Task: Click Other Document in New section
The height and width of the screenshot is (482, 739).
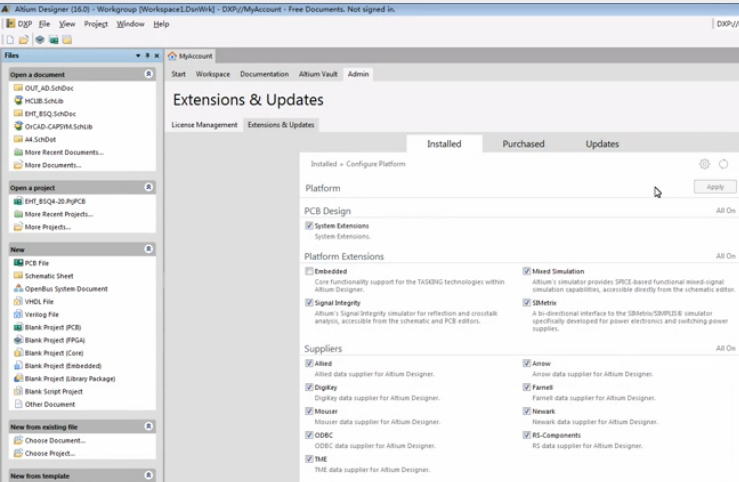Action: pyautogui.click(x=49, y=404)
